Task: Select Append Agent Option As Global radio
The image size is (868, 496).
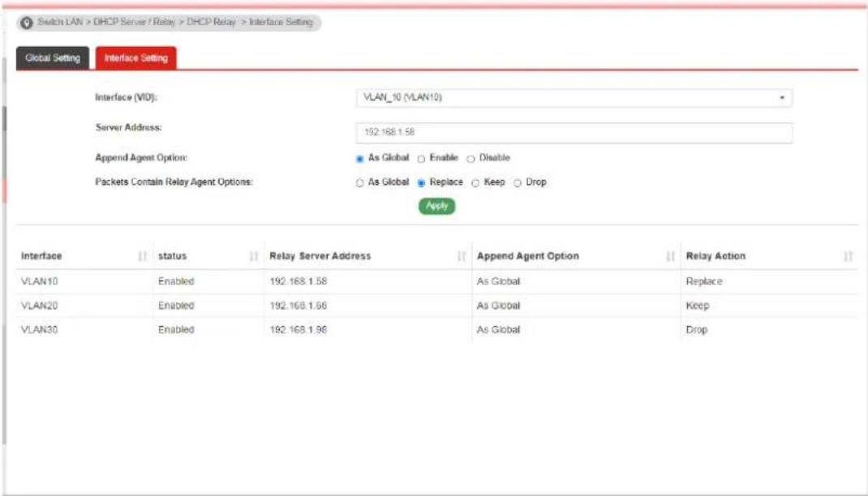Action: click(x=360, y=159)
